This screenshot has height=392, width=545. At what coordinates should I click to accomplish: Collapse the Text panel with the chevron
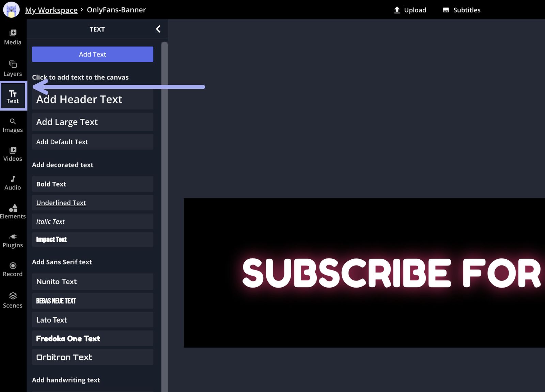[158, 29]
